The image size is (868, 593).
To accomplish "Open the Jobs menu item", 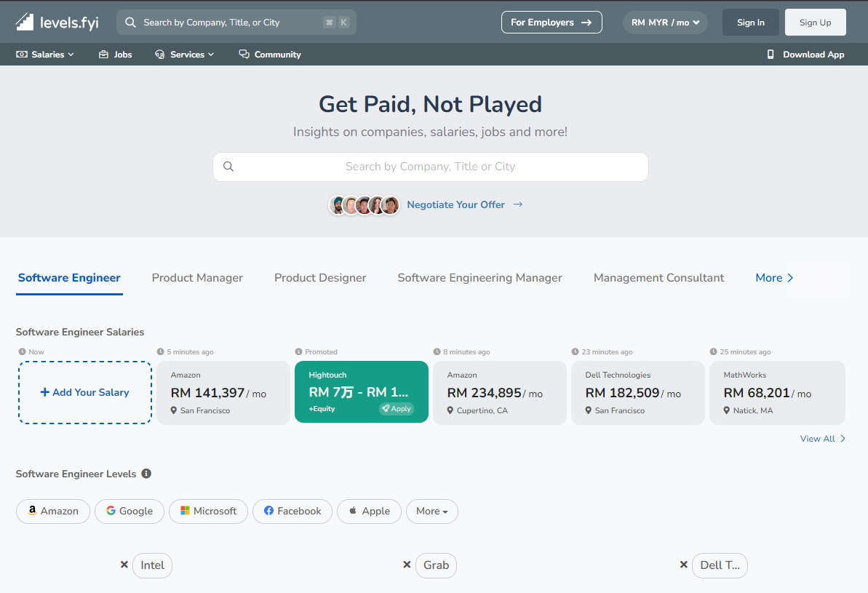I will point(115,55).
